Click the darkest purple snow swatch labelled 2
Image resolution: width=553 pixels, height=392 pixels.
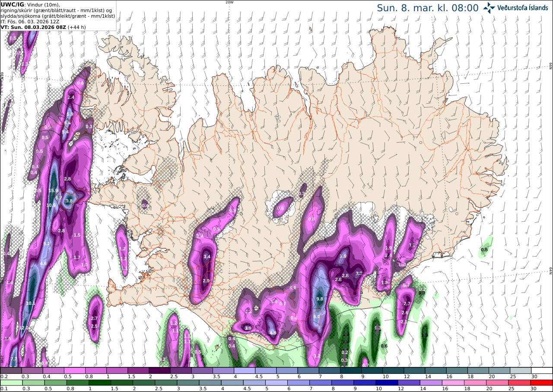pyautogui.click(x=159, y=370)
